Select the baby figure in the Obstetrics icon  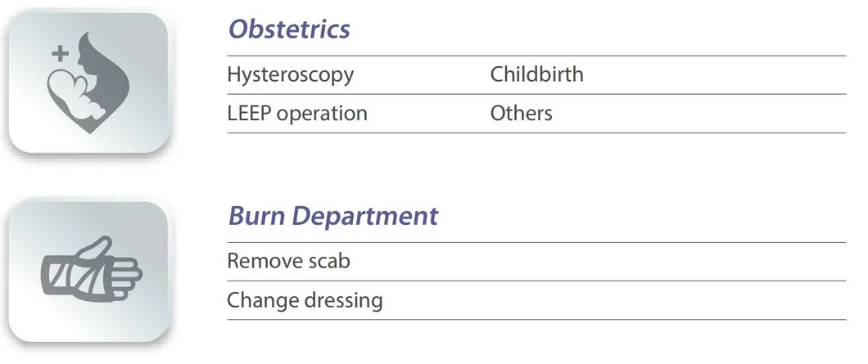(x=76, y=90)
